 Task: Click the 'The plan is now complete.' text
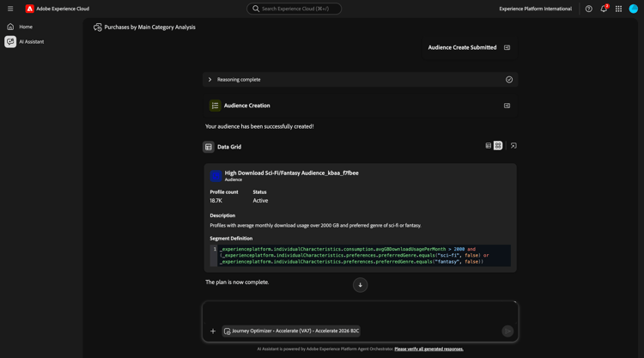pyautogui.click(x=237, y=282)
